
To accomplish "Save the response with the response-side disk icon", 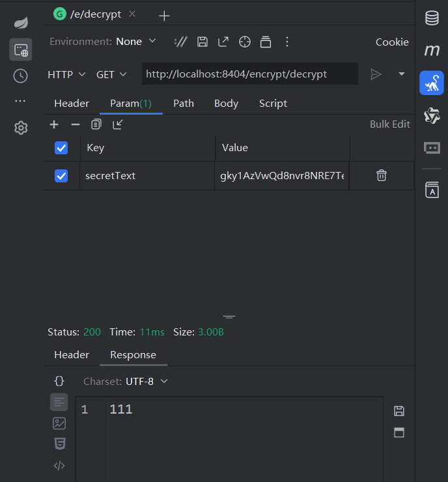I will [399, 411].
